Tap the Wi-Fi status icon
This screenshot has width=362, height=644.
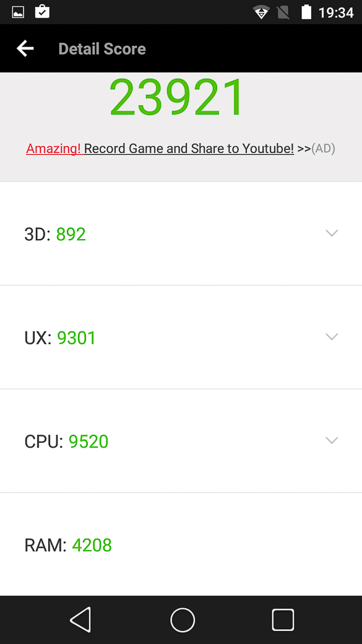(x=261, y=12)
